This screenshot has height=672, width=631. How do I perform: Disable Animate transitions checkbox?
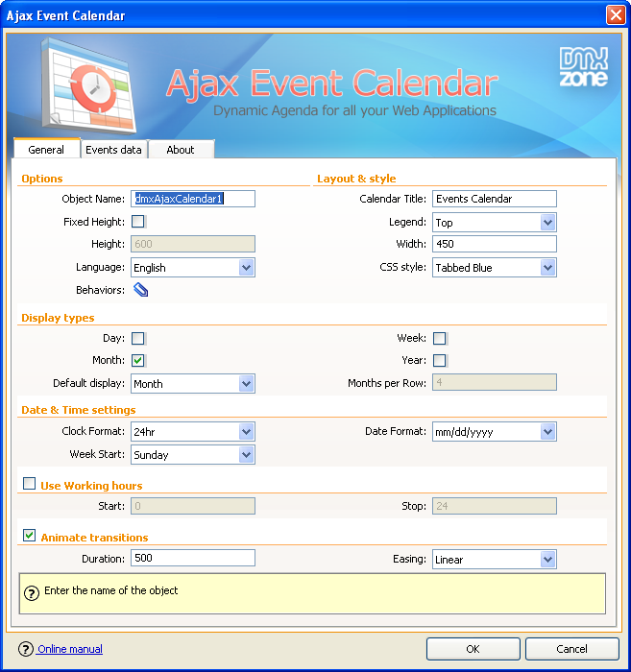coord(29,536)
